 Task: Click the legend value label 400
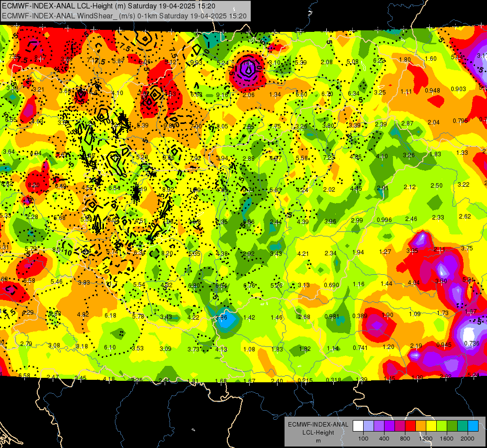[384, 439]
